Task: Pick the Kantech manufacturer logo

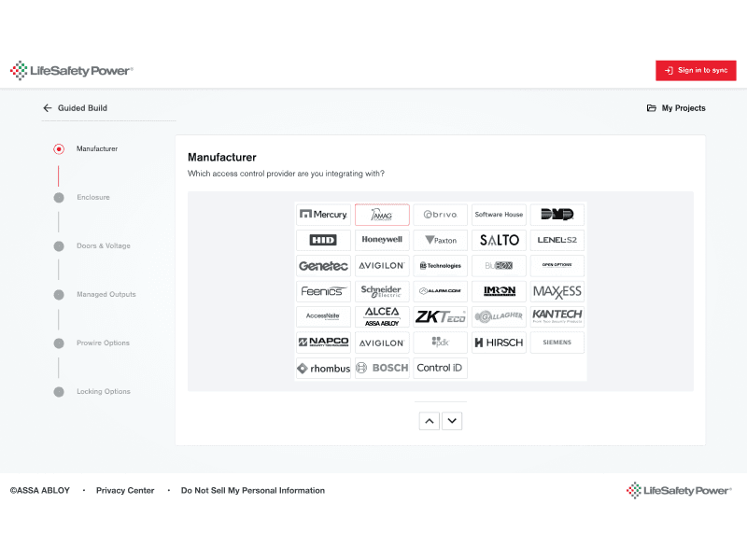Action: click(x=557, y=316)
